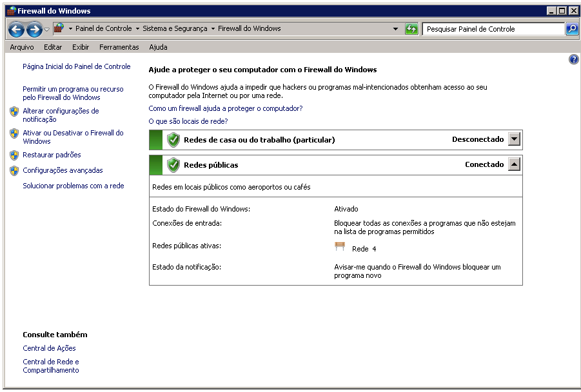Click the Redes públicas header label
Image resolution: width=581 pixels, height=392 pixels.
[211, 165]
